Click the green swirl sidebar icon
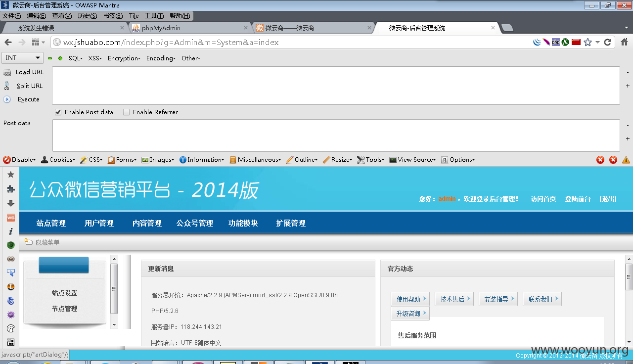The image size is (633, 364). (x=10, y=245)
